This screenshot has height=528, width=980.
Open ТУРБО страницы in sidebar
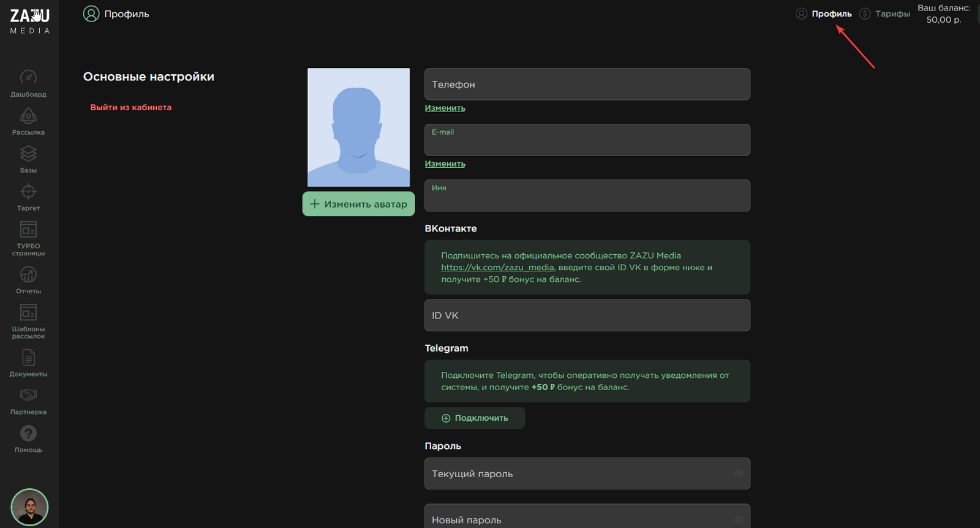click(x=28, y=230)
